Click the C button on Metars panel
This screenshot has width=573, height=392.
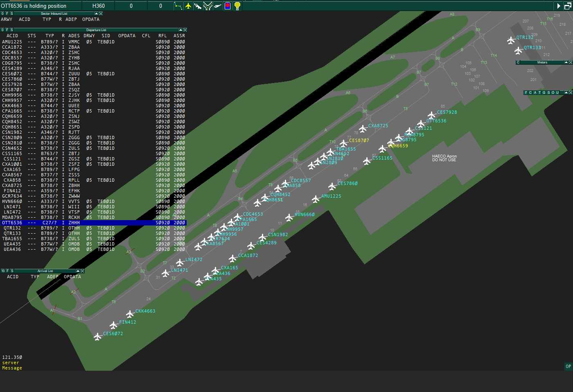[518, 62]
